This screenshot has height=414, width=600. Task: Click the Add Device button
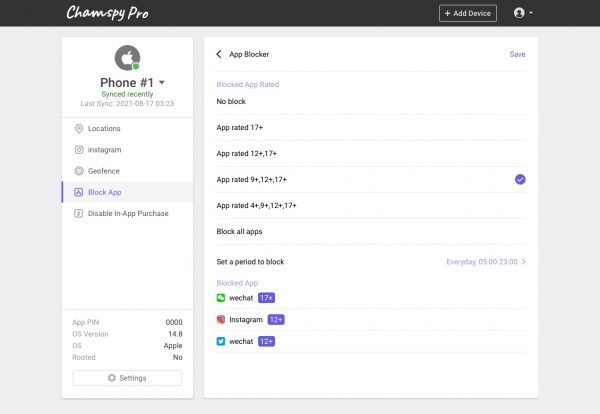click(x=468, y=13)
